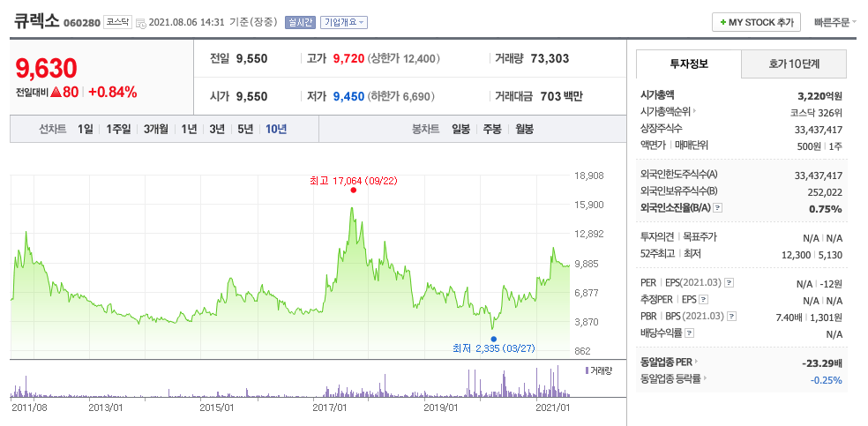
Task: Click the 목표주가 link
Action: [x=700, y=237]
